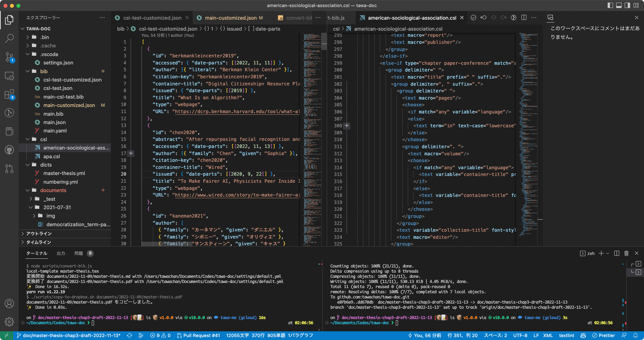The height and width of the screenshot is (340, 644).
Task: Click the checkmark icon in editor toolbar
Action: [x=473, y=18]
